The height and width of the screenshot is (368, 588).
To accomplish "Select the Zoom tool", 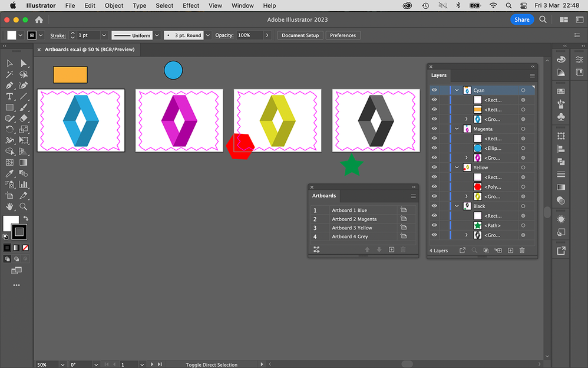I will point(24,206).
